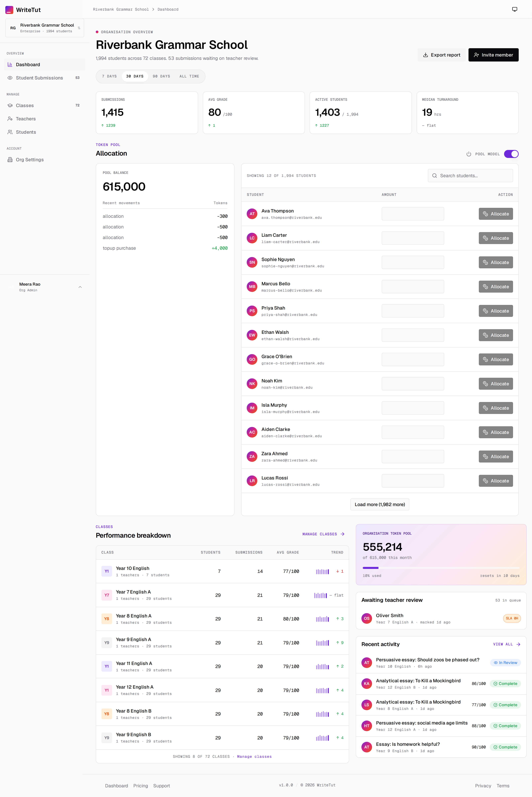Expand the Meera Rao account menu

45,287
